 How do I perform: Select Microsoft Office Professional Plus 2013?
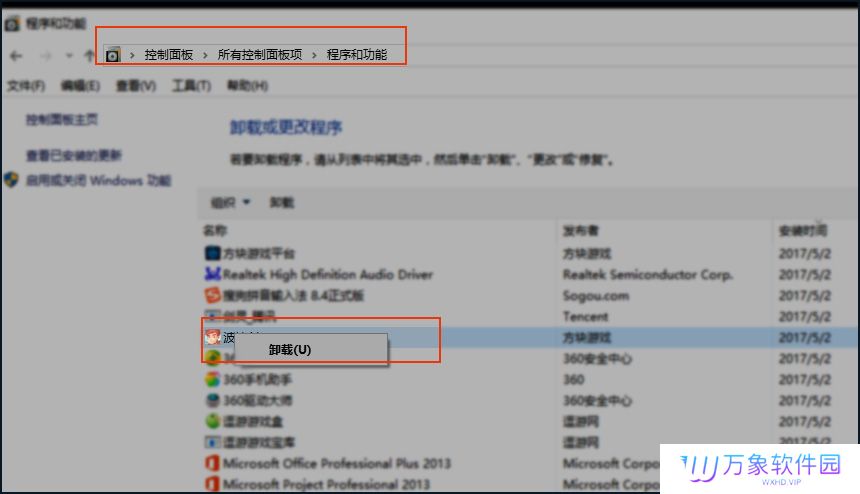pos(337,463)
